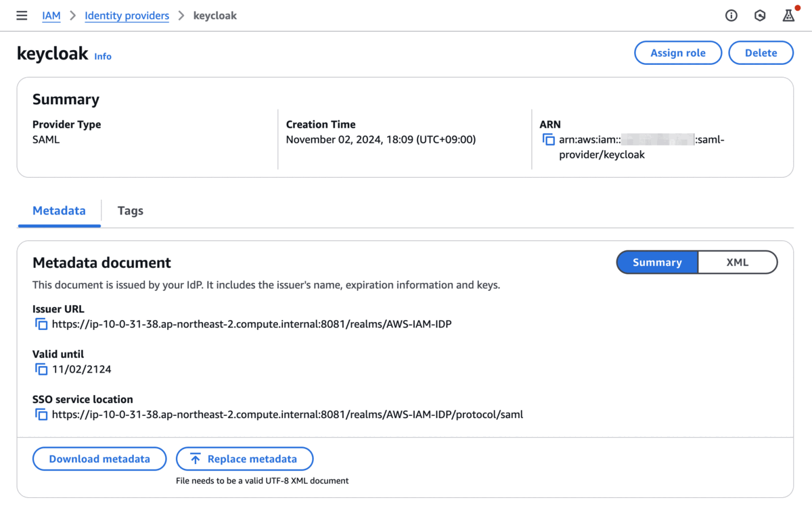Select XML view of metadata document
This screenshot has width=812, height=510.
pos(737,262)
